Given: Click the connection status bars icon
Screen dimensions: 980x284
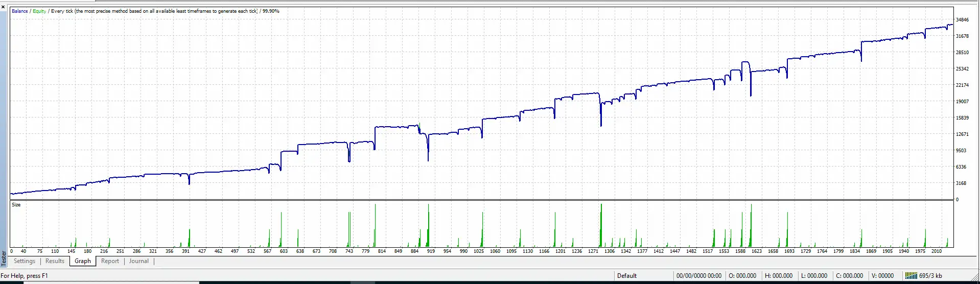Looking at the screenshot, I should click(911, 276).
